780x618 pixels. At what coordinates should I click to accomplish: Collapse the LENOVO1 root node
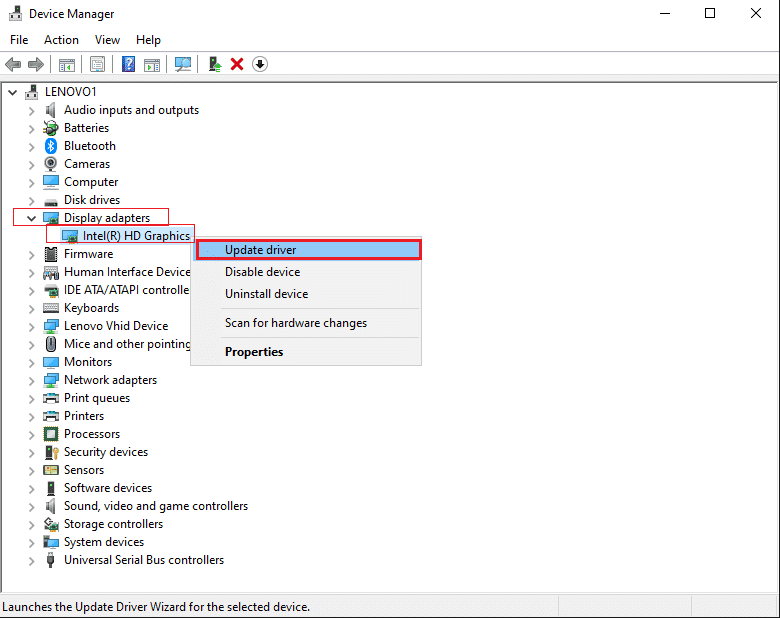pos(13,92)
